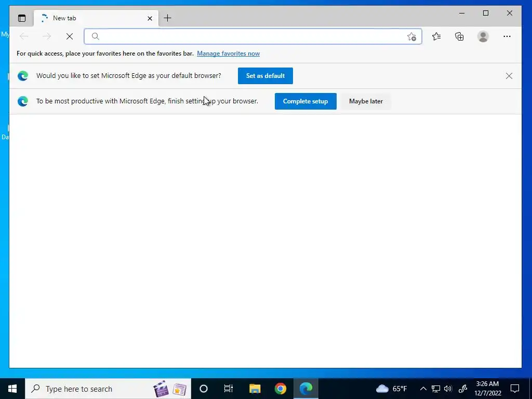Click the search magnifier icon in address bar
Image resolution: width=532 pixels, height=399 pixels.
tap(96, 36)
